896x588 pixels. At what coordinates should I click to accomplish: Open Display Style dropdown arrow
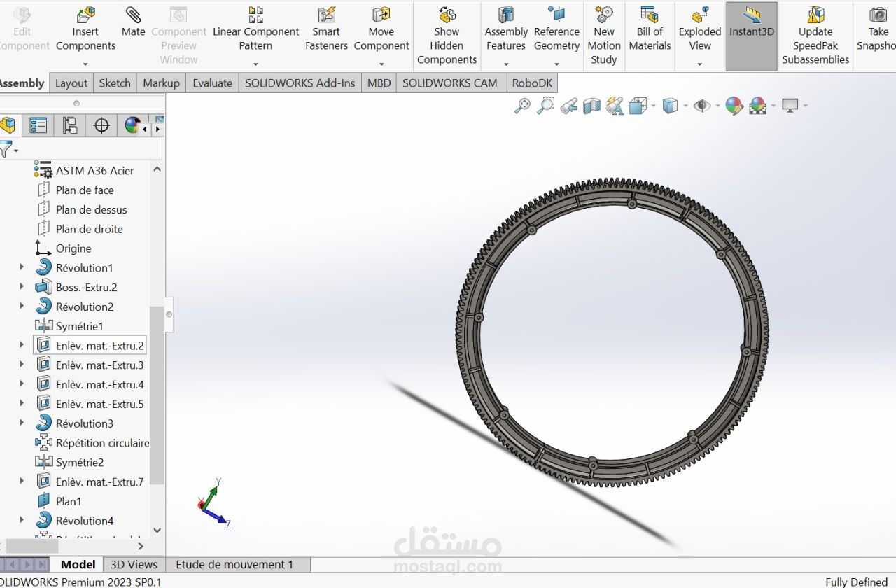point(685,106)
